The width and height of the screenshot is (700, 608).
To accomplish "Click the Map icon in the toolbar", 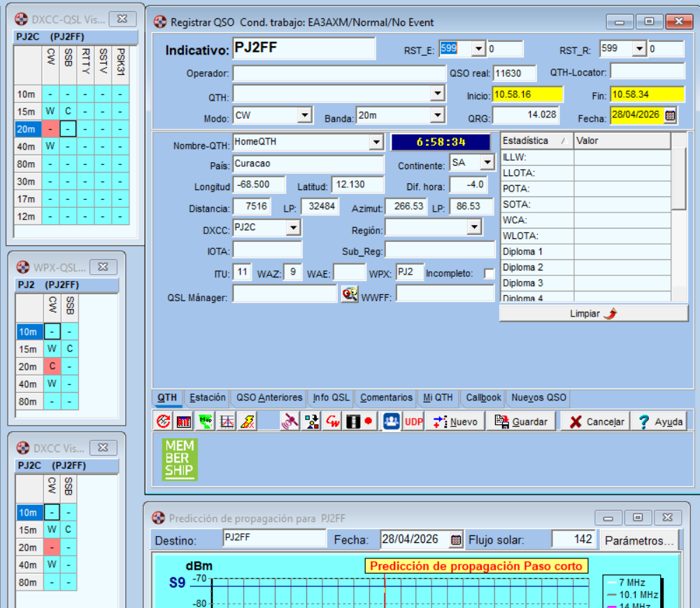I will (206, 422).
